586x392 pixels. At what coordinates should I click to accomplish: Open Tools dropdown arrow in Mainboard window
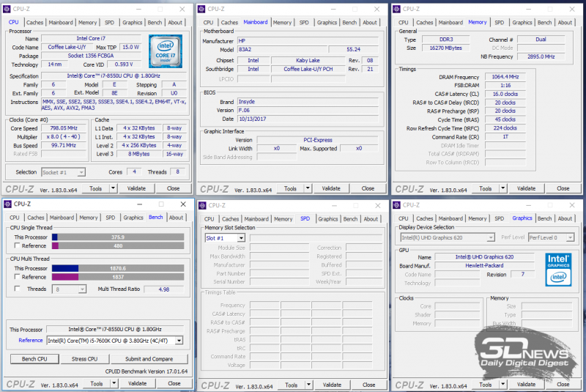click(308, 188)
